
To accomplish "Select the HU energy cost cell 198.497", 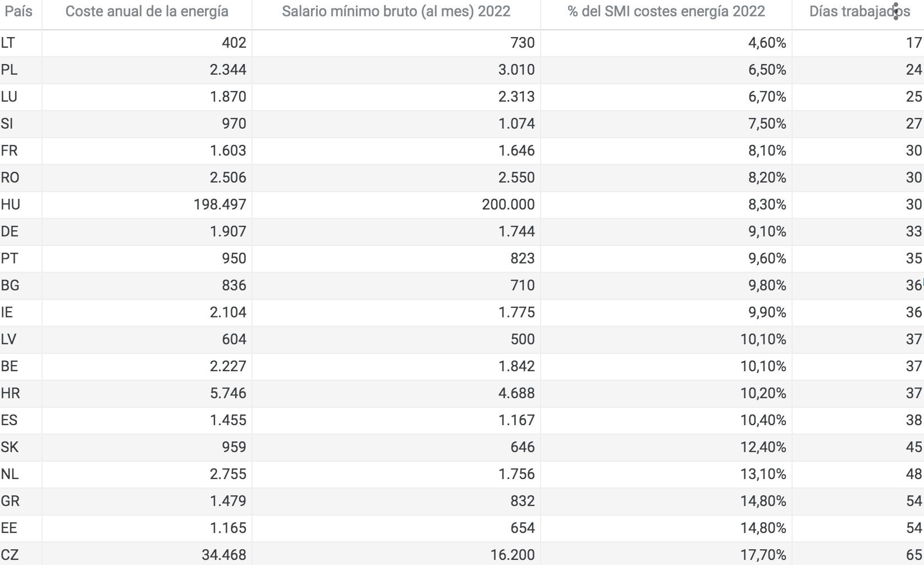I will point(219,204).
